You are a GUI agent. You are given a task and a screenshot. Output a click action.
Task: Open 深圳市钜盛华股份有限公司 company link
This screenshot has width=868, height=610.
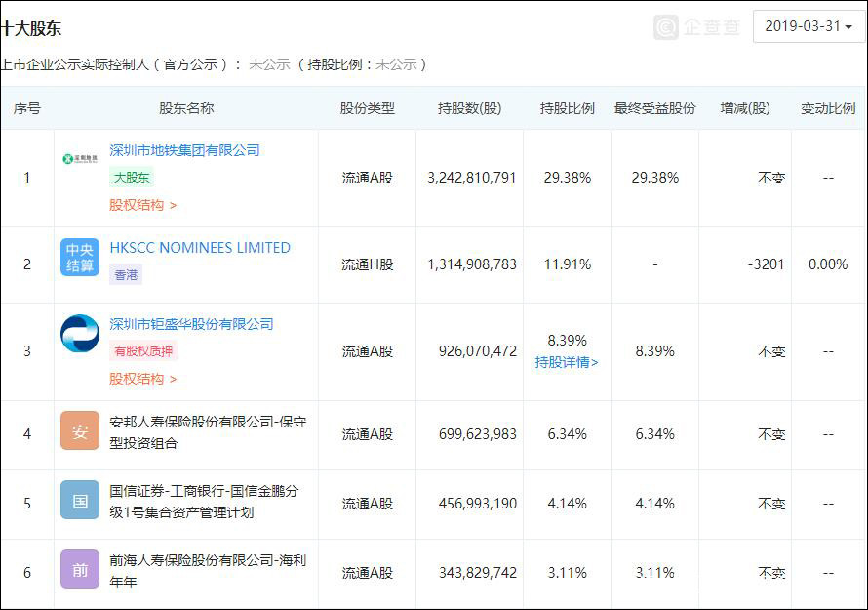191,324
